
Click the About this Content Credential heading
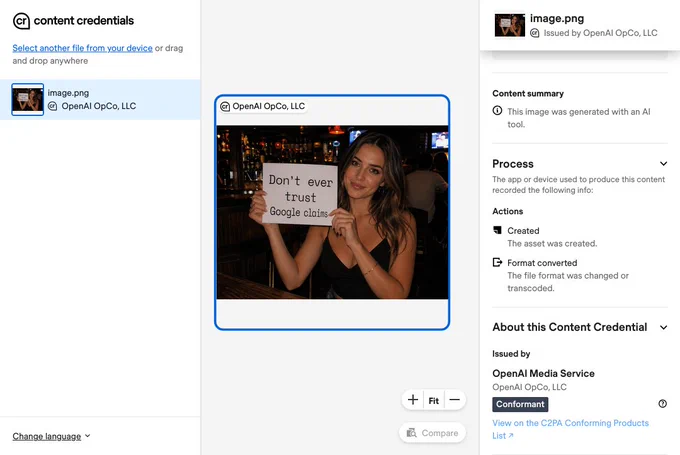569,327
